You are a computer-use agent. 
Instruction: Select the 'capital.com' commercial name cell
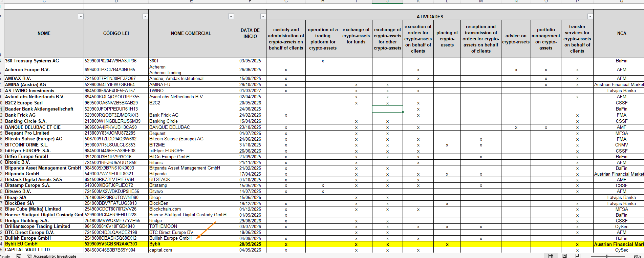(x=191, y=250)
